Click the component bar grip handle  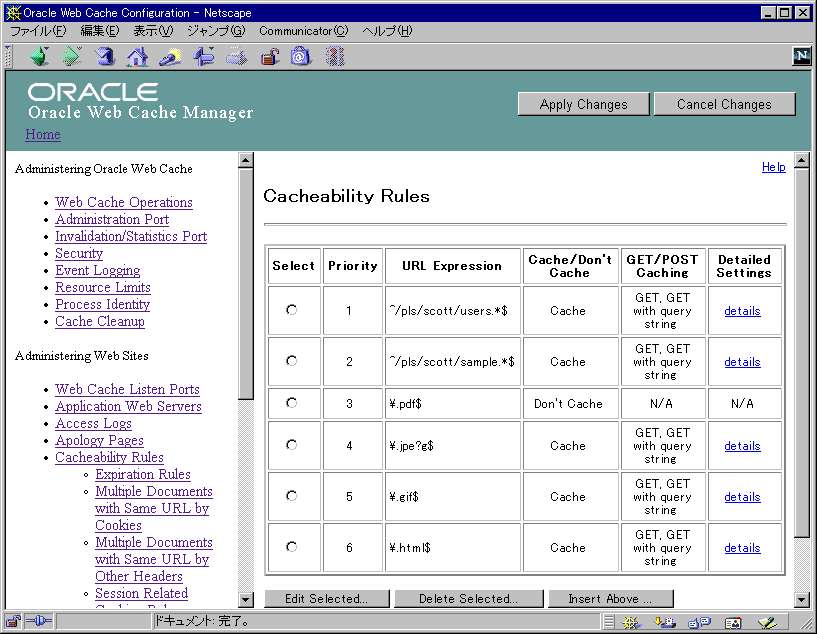[x=609, y=621]
